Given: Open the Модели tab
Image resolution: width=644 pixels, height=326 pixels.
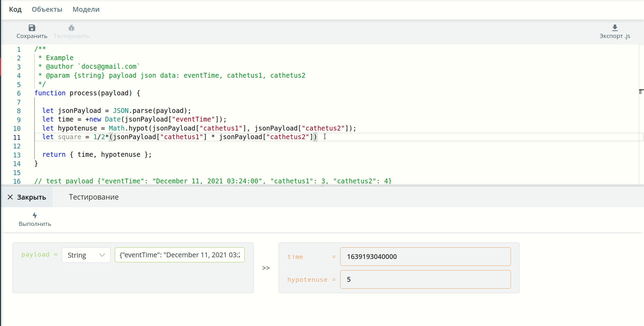Looking at the screenshot, I should pyautogui.click(x=86, y=9).
